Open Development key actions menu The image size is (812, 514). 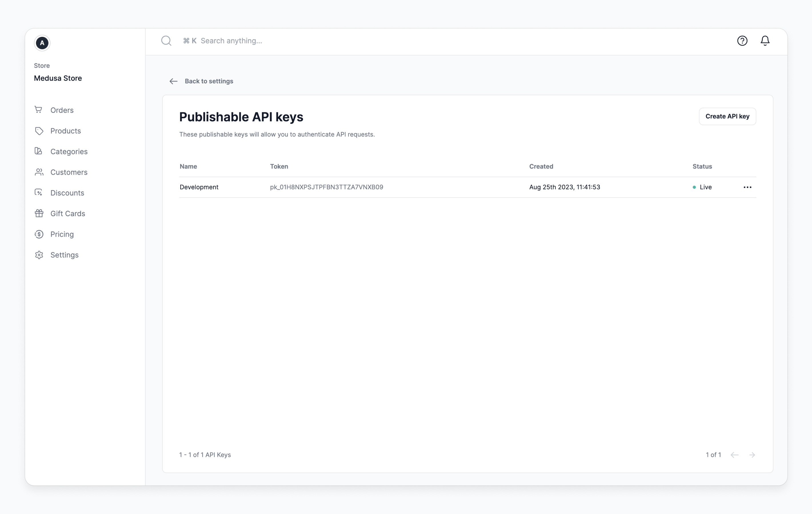tap(747, 187)
